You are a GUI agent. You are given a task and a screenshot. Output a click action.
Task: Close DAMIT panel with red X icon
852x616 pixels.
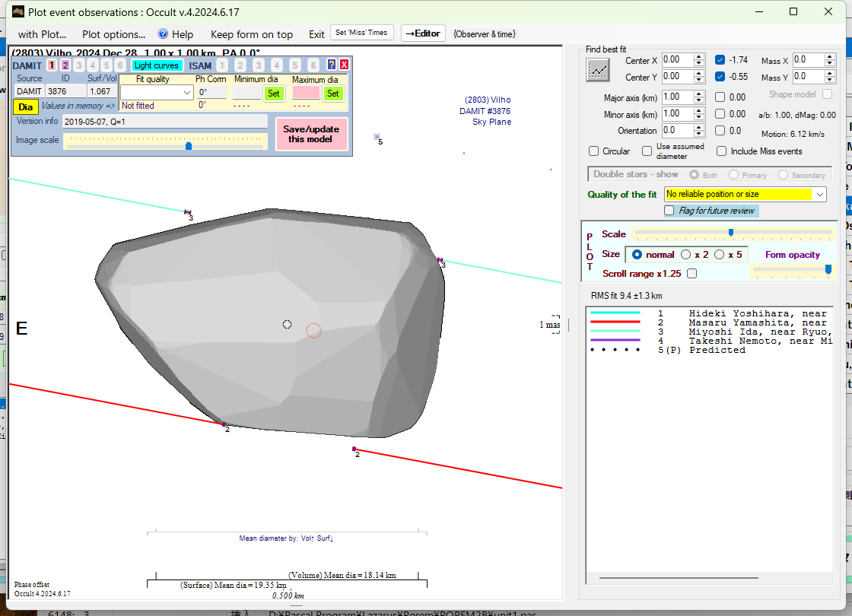click(x=344, y=65)
